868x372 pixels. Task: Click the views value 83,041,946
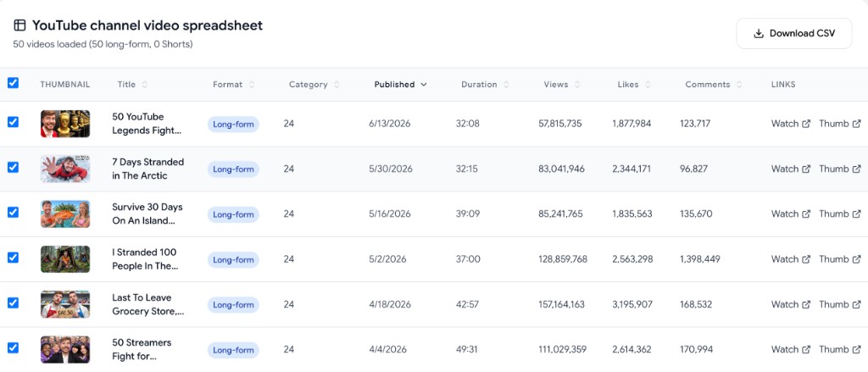click(561, 169)
